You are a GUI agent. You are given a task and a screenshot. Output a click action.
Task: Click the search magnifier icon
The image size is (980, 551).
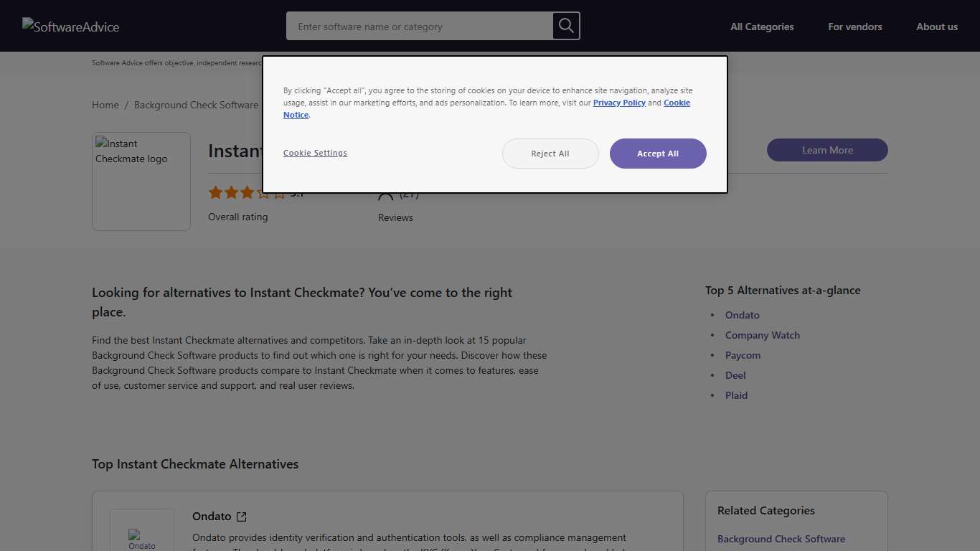click(x=565, y=26)
